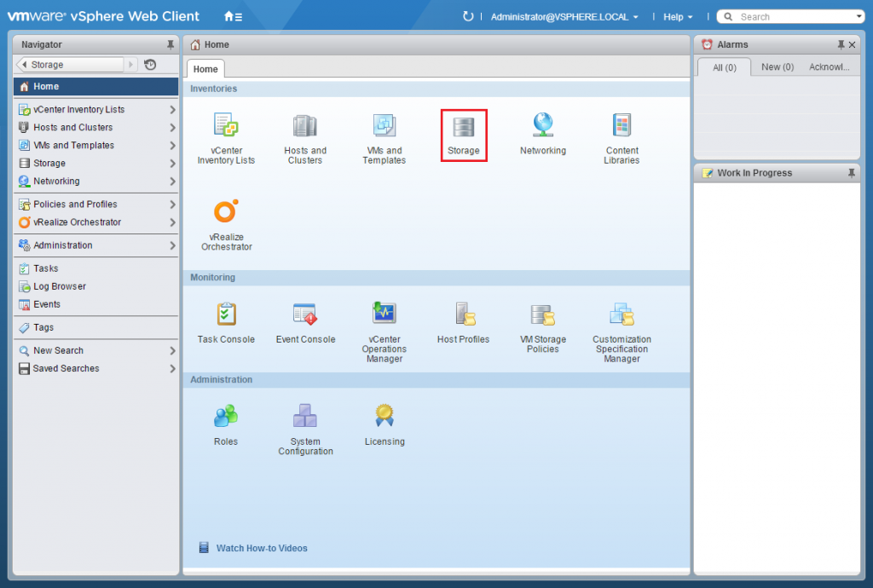Pin the Work In Progress panel

point(849,173)
